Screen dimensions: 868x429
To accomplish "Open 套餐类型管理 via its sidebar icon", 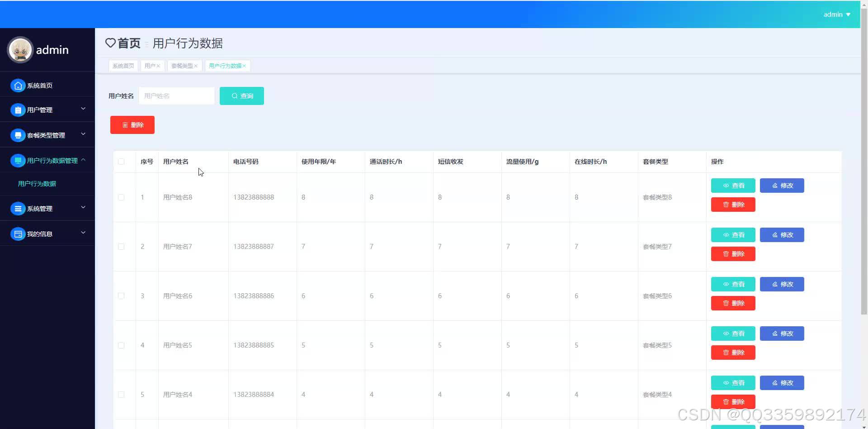I will pos(18,134).
